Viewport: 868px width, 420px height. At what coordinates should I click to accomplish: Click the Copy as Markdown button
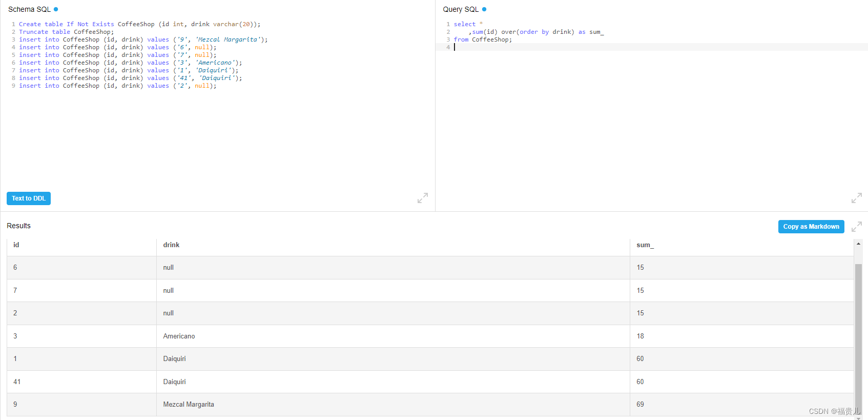[x=811, y=227]
